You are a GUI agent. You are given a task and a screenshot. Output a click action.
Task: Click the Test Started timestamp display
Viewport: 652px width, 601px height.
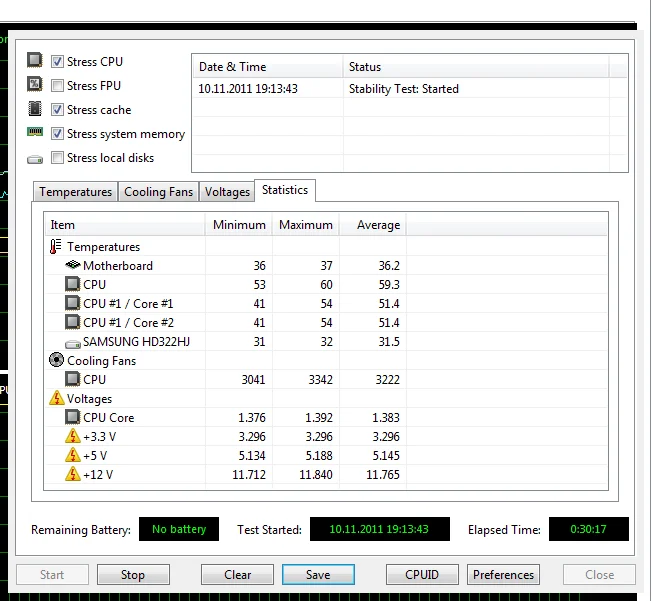coord(380,529)
